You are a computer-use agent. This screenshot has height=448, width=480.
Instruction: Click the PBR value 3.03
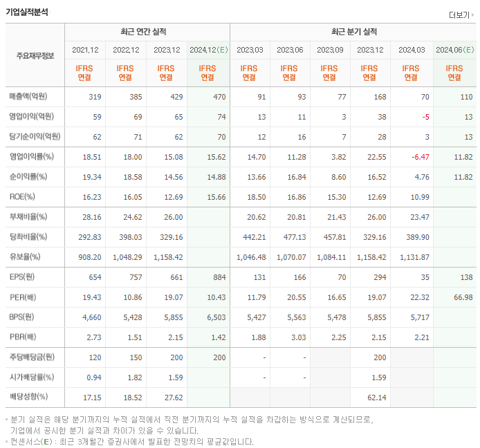[299, 337]
